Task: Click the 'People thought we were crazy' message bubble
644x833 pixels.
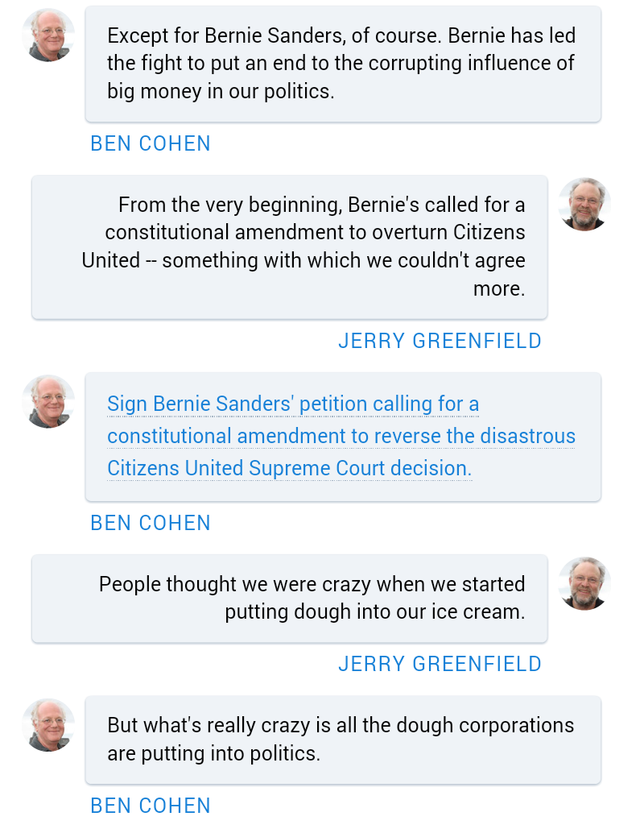Action: (x=290, y=598)
